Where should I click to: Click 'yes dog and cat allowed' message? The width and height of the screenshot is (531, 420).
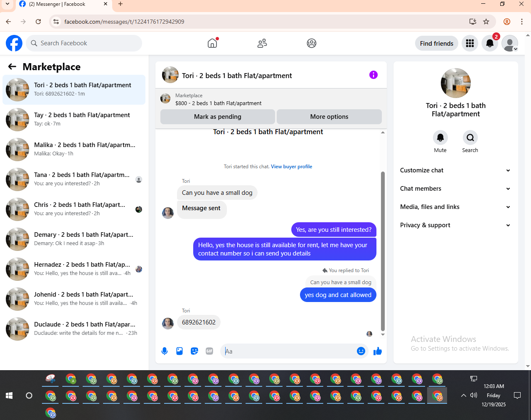[x=338, y=295]
